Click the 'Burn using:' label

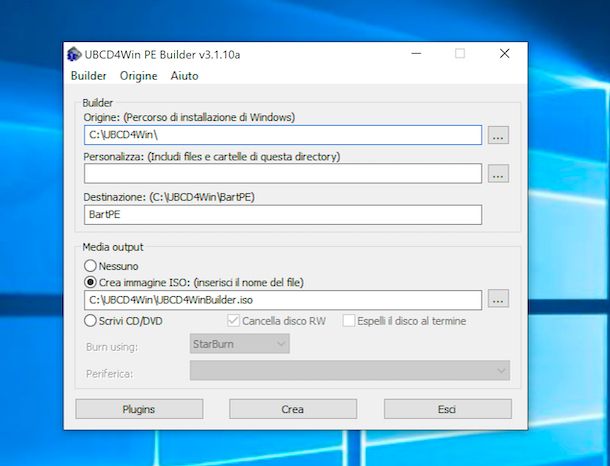click(112, 347)
